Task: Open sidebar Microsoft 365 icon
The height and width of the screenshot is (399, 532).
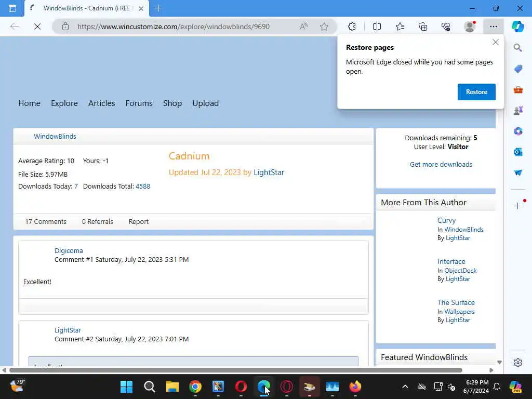Action: 518,131
